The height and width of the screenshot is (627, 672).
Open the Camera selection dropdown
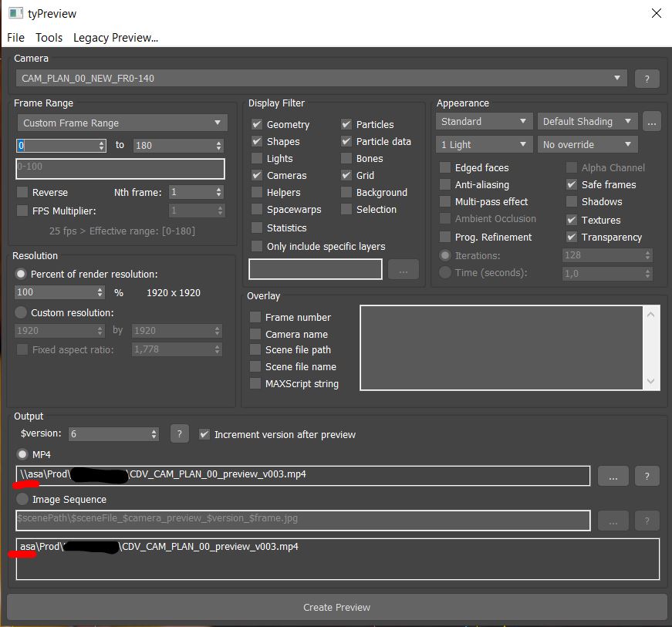pyautogui.click(x=322, y=79)
